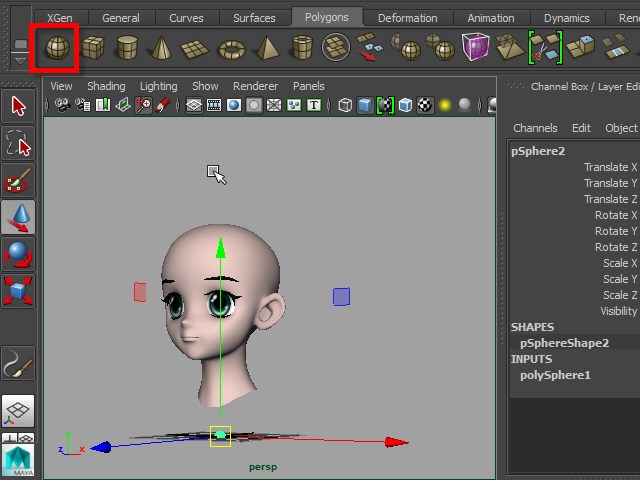Open the Lighting panel menu
This screenshot has width=640, height=480.
(158, 86)
